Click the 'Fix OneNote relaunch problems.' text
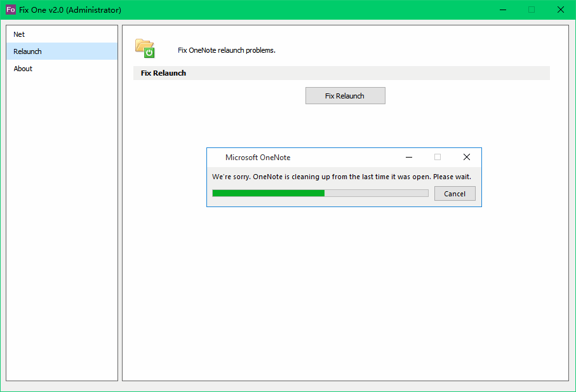The width and height of the screenshot is (576, 392). [x=227, y=50]
